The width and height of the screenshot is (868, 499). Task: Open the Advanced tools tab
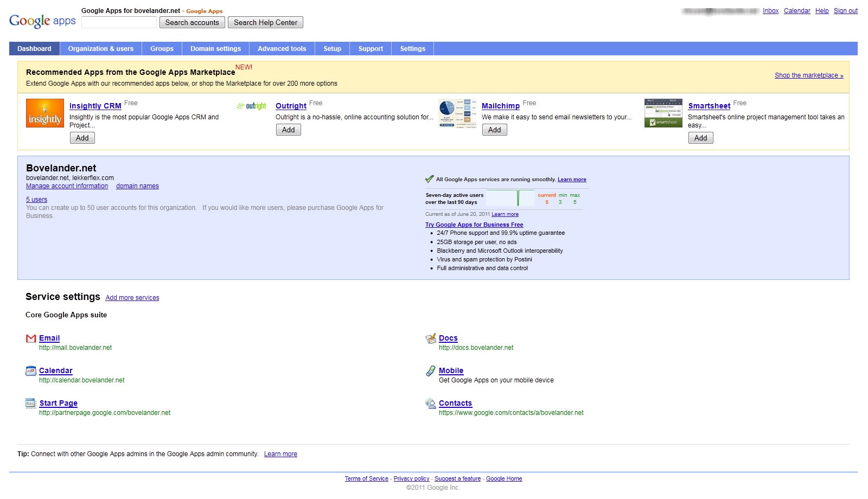point(282,49)
